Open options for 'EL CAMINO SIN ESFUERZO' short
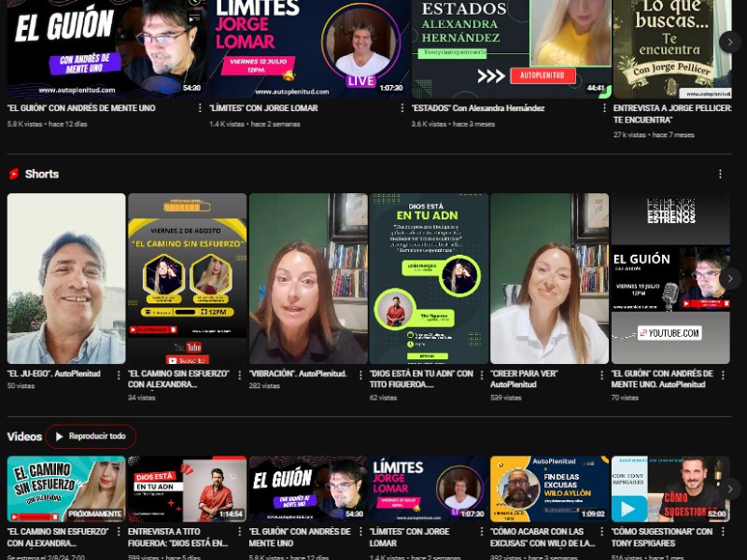 [240, 375]
